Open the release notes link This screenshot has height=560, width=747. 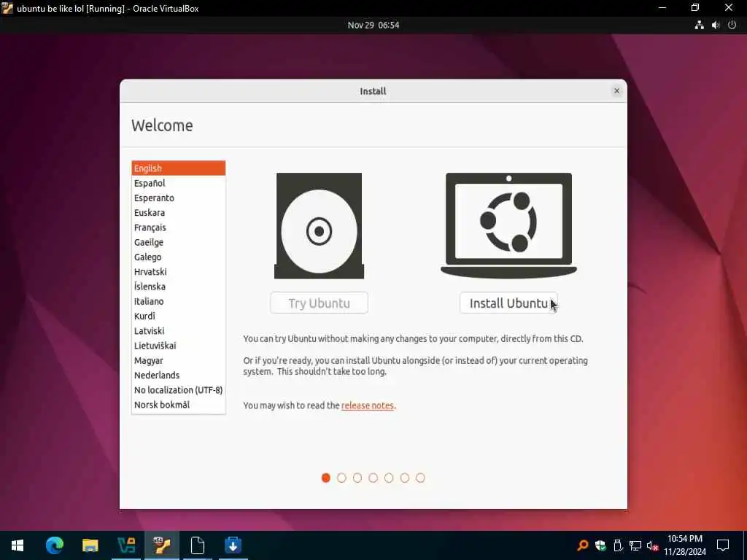coord(368,405)
